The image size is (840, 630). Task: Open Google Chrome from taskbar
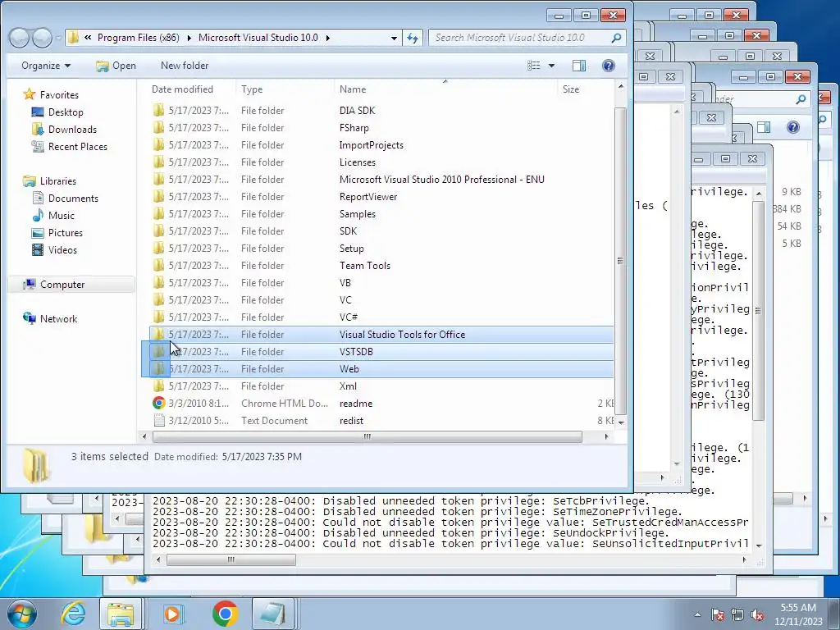point(225,614)
